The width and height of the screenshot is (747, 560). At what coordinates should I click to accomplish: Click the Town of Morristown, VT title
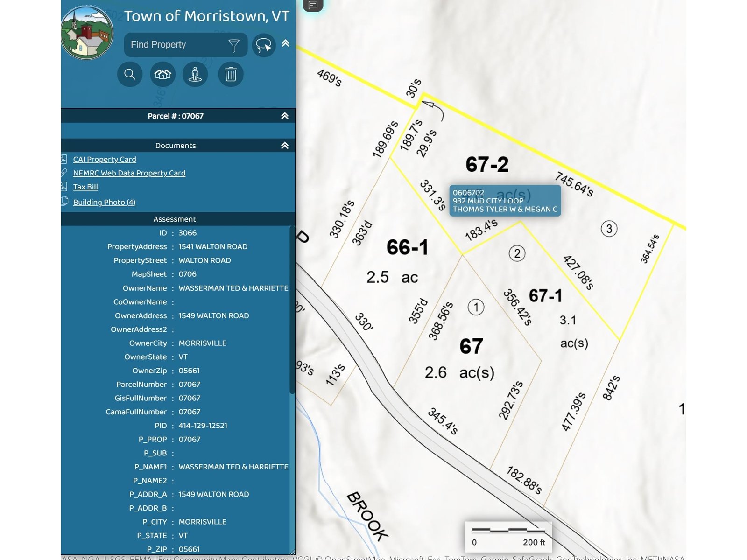tap(207, 16)
